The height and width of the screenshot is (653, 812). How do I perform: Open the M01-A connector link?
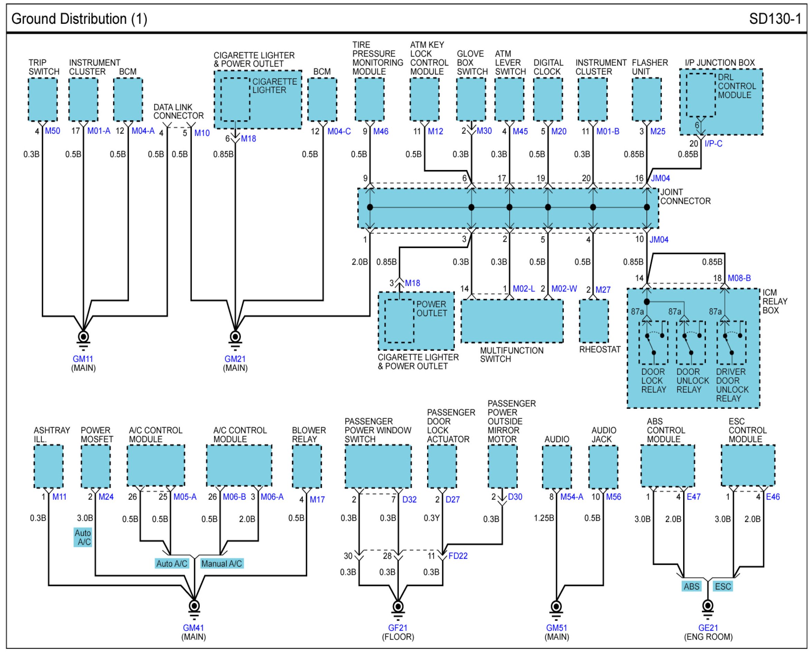click(99, 131)
